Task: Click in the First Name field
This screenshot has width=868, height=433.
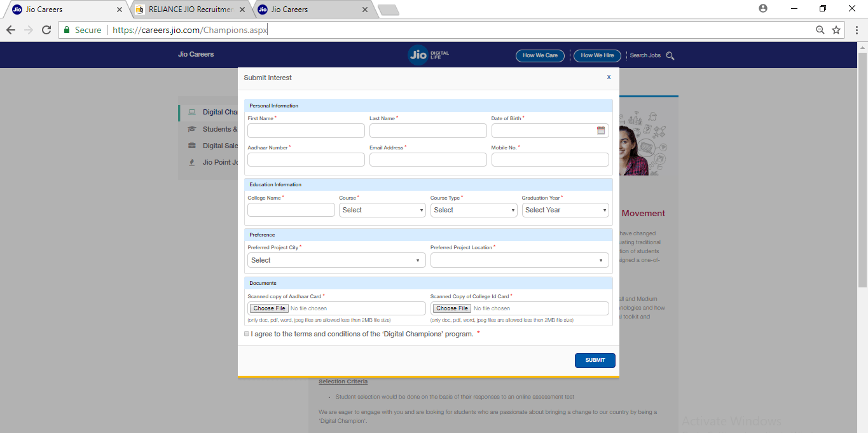Action: [x=306, y=130]
